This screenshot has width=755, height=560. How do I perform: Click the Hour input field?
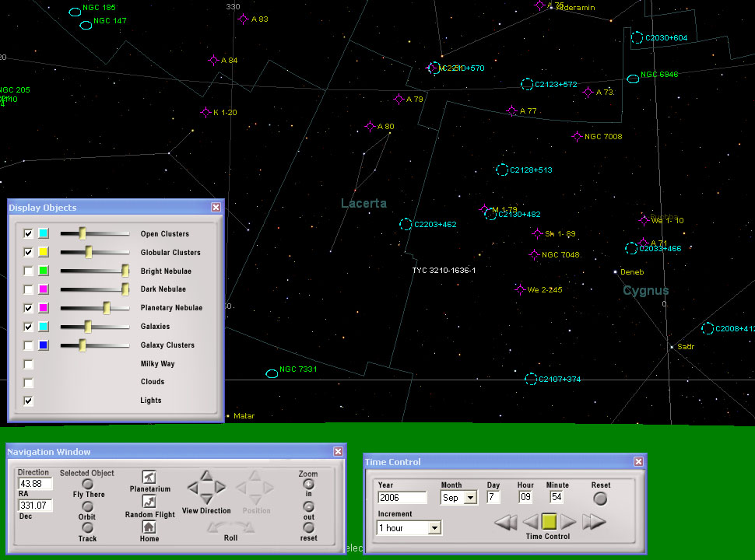coord(525,497)
